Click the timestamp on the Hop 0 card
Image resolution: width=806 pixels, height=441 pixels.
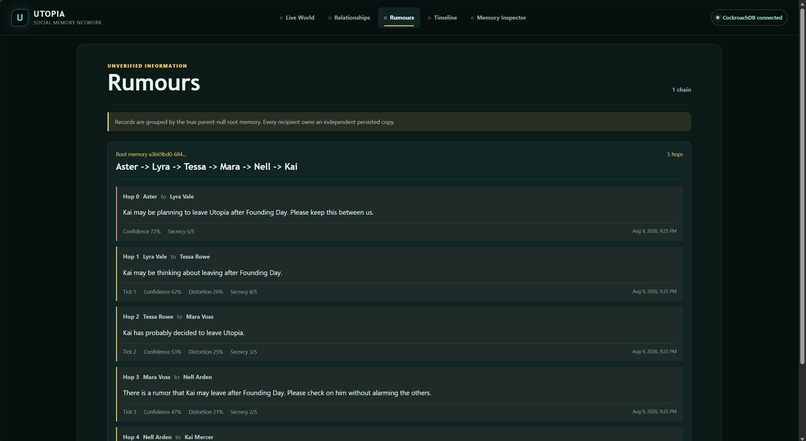[654, 231]
